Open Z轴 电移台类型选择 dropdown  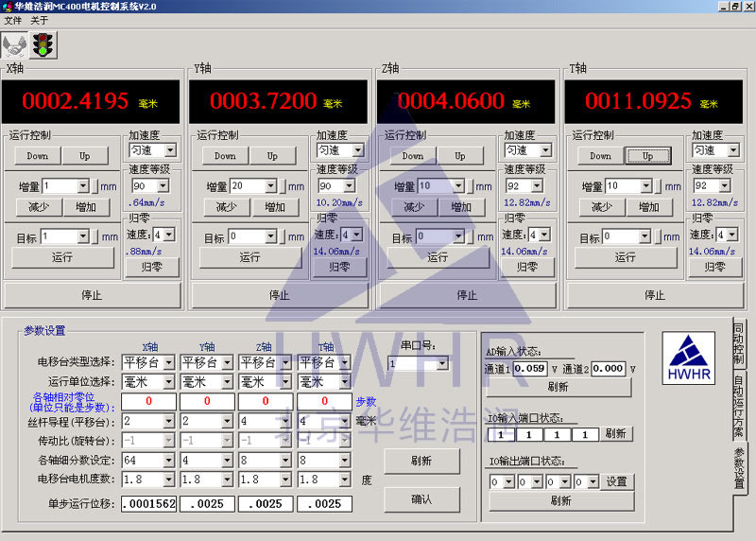(285, 362)
